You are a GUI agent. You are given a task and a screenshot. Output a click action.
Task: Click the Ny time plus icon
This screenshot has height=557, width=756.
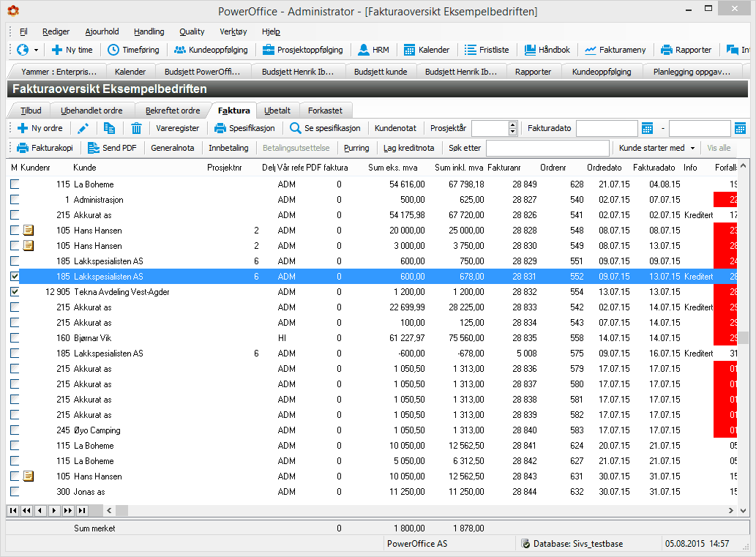coord(57,50)
